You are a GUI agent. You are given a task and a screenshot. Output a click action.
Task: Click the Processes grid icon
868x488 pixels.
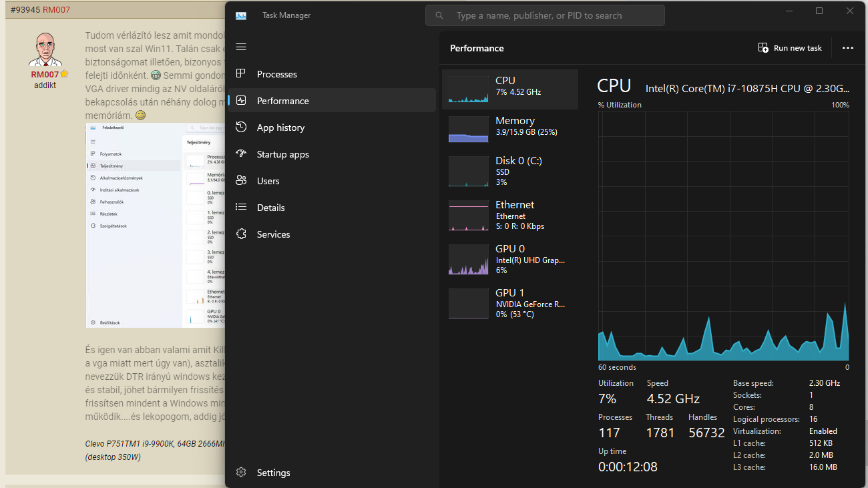coord(242,74)
